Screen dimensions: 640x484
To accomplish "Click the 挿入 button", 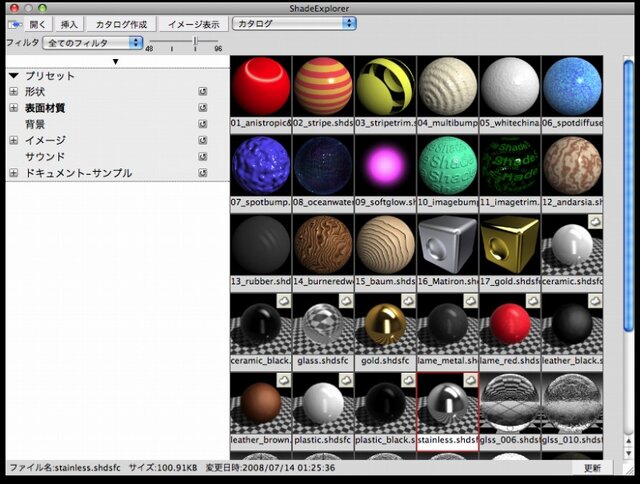I will (69, 24).
